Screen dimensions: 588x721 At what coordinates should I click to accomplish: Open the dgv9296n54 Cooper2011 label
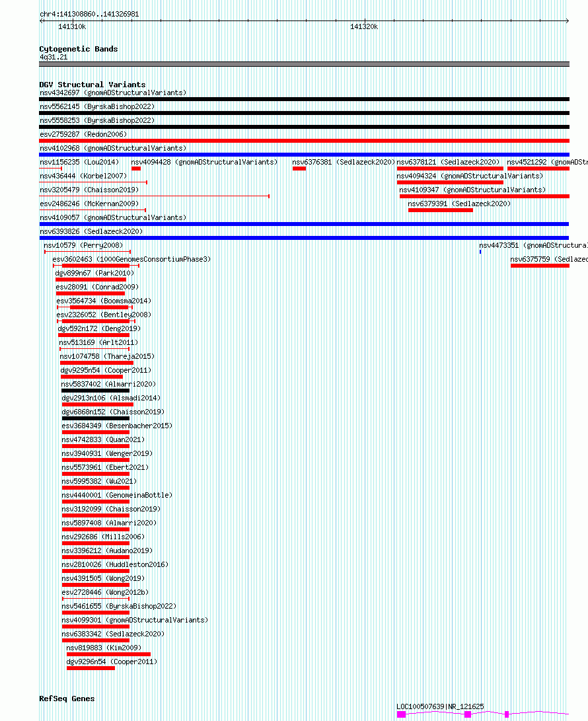(112, 662)
